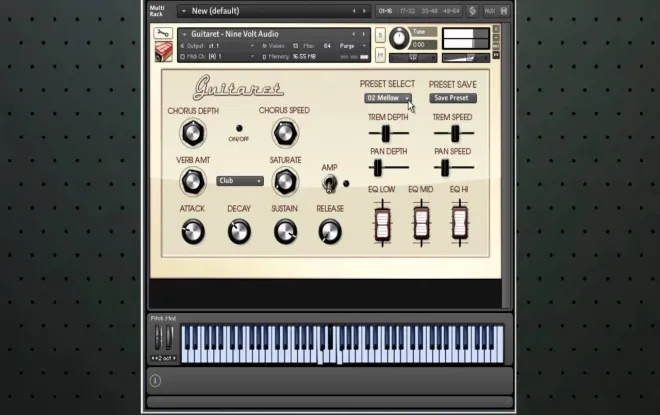
Task: Click the Mod wheel
Action: coord(169,338)
